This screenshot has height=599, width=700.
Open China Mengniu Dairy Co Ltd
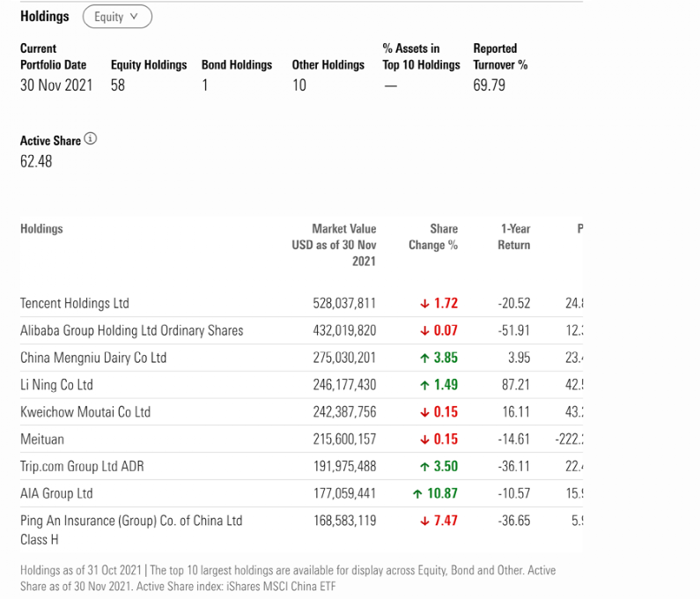coord(93,358)
